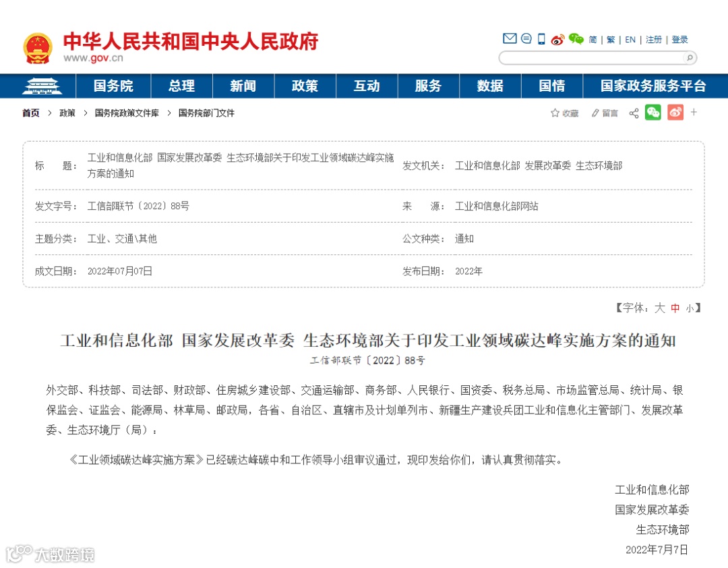This screenshot has height=568, width=728.
Task: Set font size to 大
Action: point(660,308)
